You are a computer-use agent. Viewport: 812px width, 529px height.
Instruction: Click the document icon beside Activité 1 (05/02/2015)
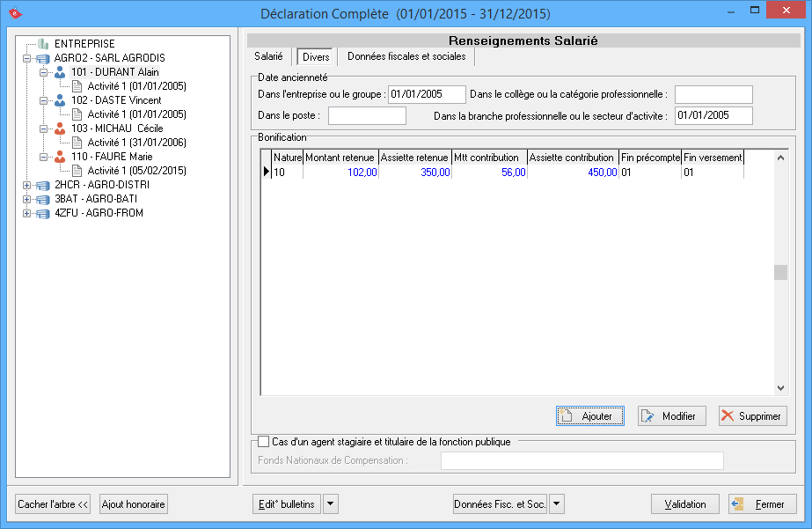[77, 171]
